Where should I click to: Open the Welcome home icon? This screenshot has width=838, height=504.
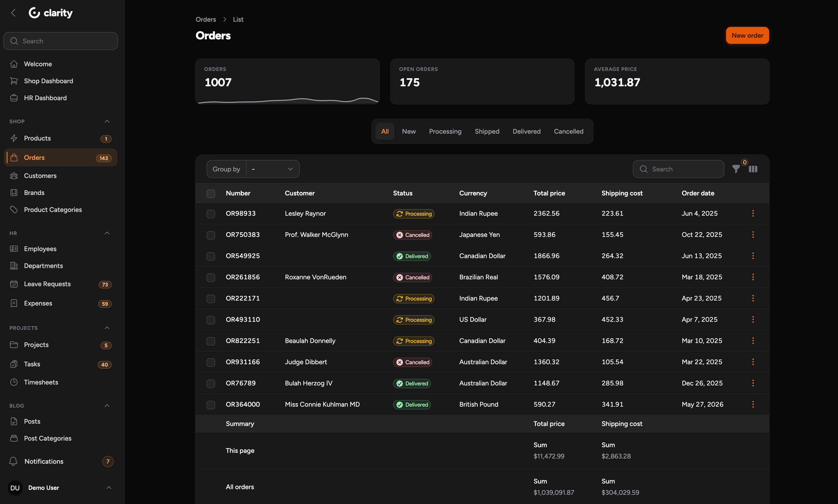point(14,64)
